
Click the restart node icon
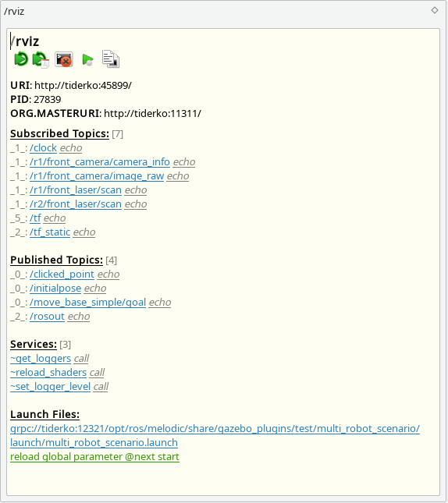click(21, 59)
